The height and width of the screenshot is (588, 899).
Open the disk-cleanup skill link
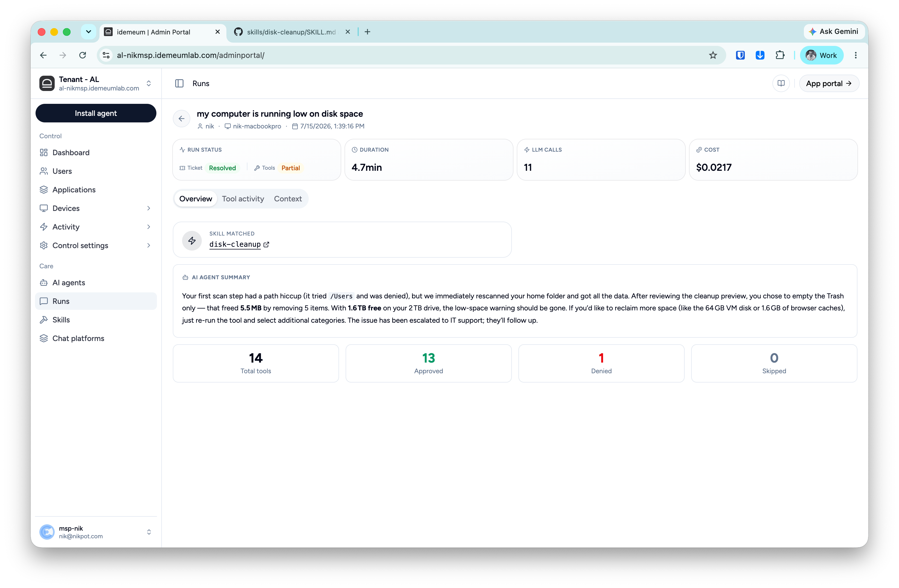(x=235, y=244)
